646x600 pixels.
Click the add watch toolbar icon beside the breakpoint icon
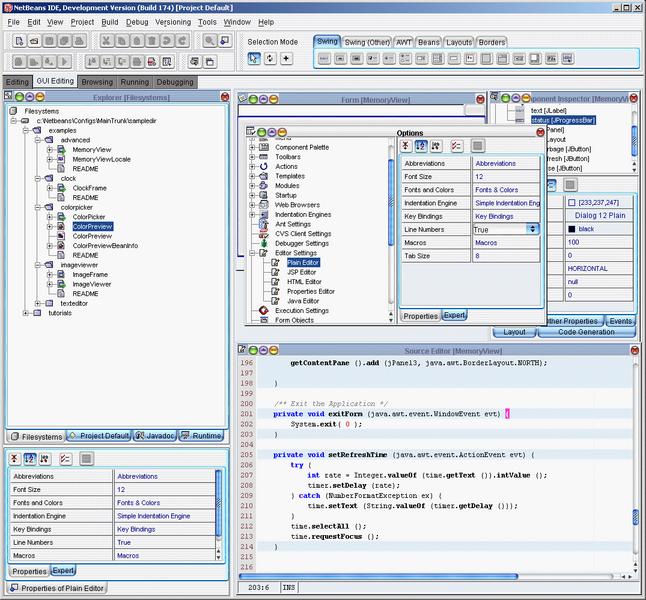(166, 62)
